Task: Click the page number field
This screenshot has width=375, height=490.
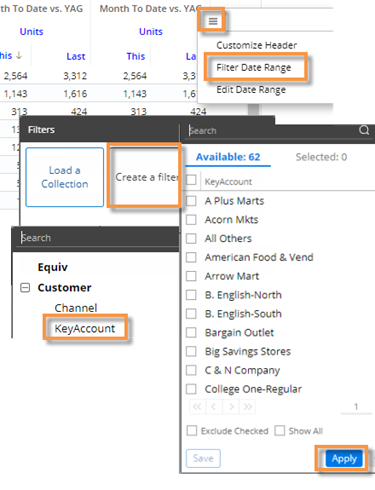Action: tap(356, 407)
